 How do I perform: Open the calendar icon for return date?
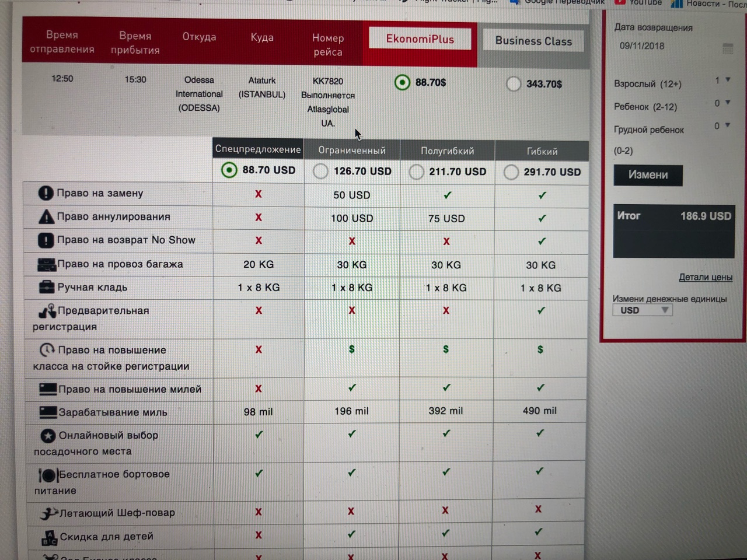[727, 48]
